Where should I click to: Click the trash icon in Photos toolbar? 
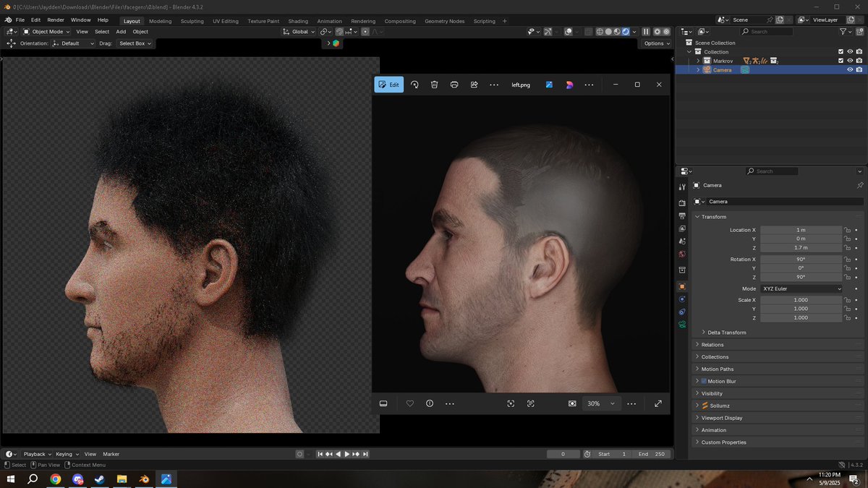click(434, 85)
